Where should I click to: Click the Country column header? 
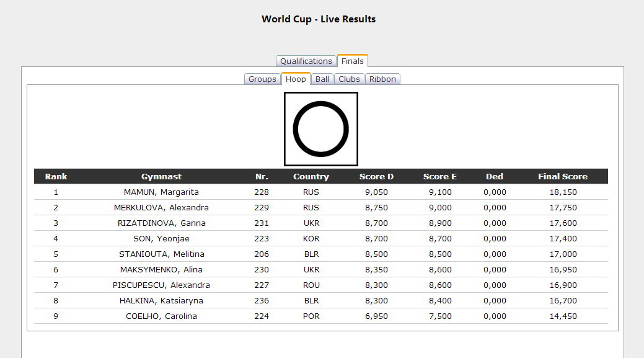(311, 176)
